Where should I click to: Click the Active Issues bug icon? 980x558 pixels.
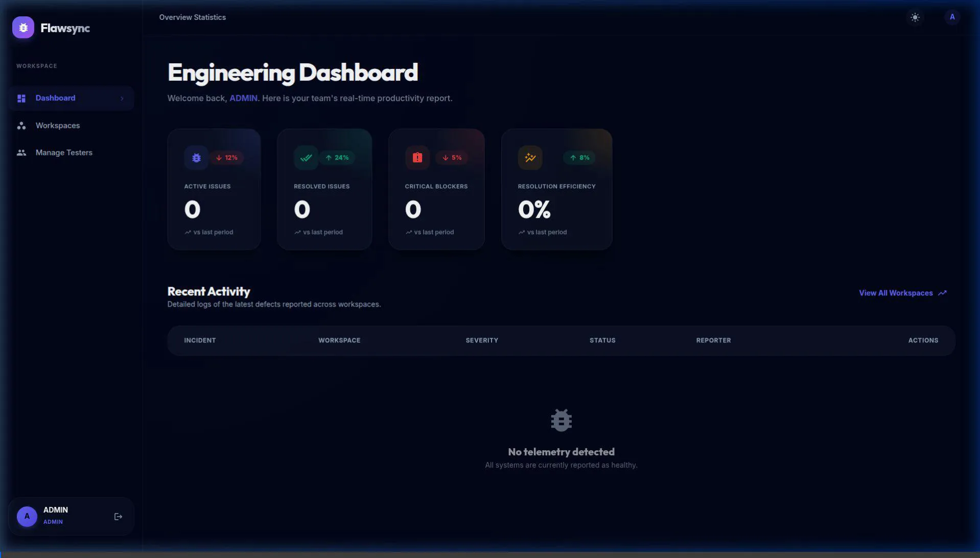196,158
